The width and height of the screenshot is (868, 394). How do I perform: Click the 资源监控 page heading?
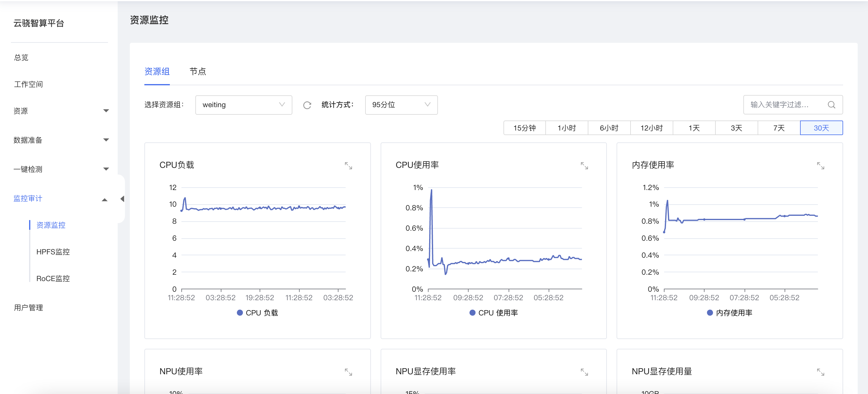(x=149, y=20)
